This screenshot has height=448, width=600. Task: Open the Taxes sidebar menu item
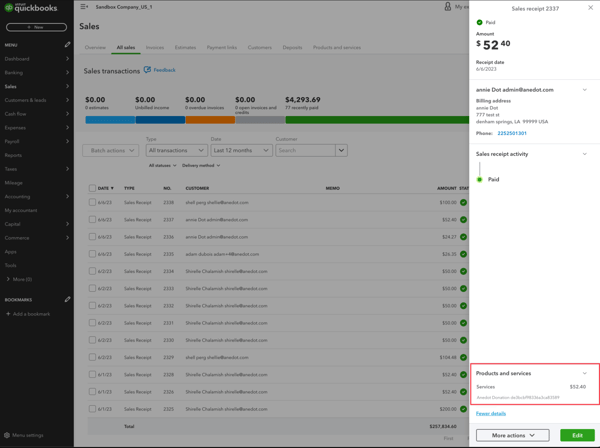(37, 169)
